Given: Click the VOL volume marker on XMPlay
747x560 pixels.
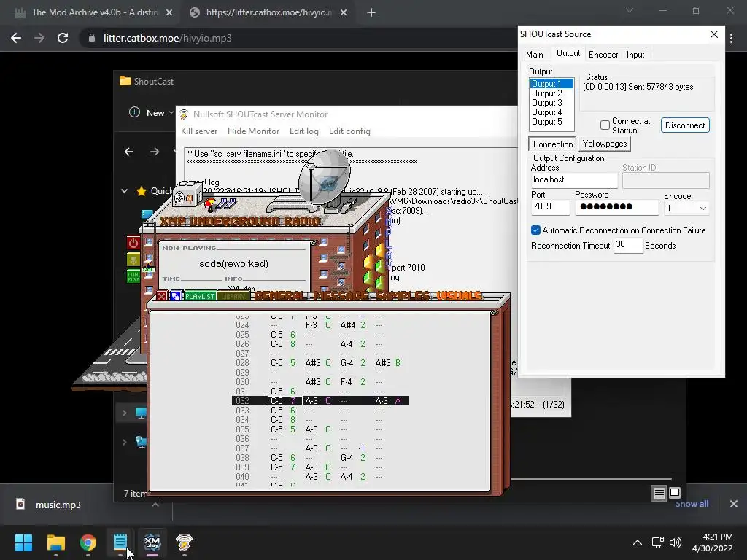Looking at the screenshot, I should pos(149,270).
